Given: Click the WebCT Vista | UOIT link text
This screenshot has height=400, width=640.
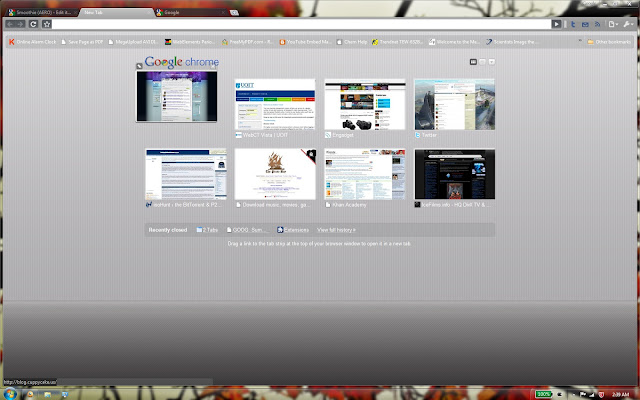Looking at the screenshot, I should pyautogui.click(x=265, y=135).
